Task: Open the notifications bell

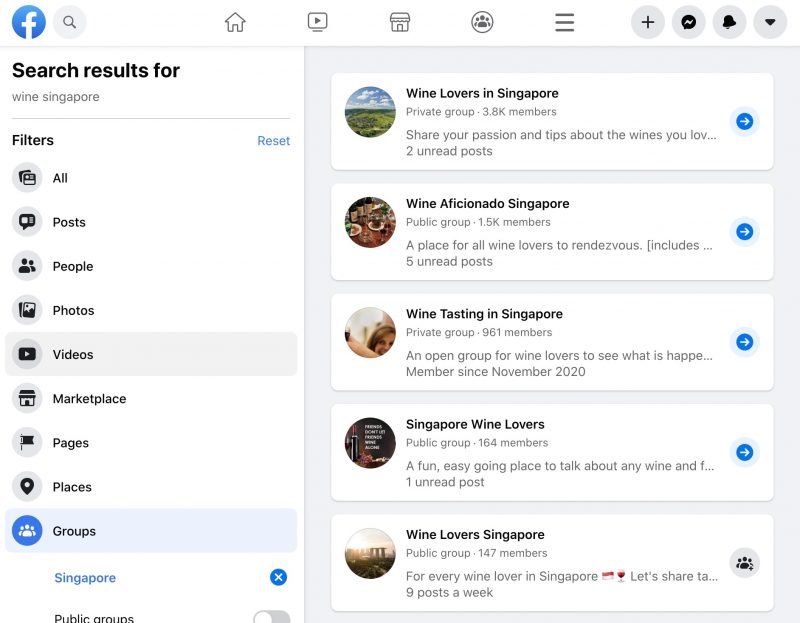Action: click(x=729, y=22)
